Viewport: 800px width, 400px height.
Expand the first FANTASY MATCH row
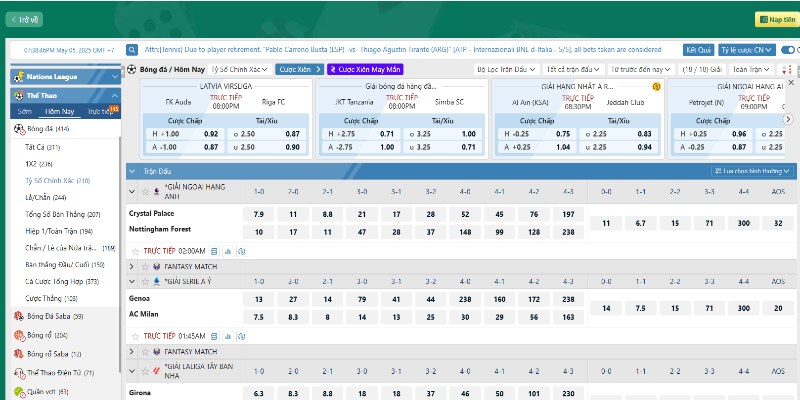pyautogui.click(x=132, y=266)
